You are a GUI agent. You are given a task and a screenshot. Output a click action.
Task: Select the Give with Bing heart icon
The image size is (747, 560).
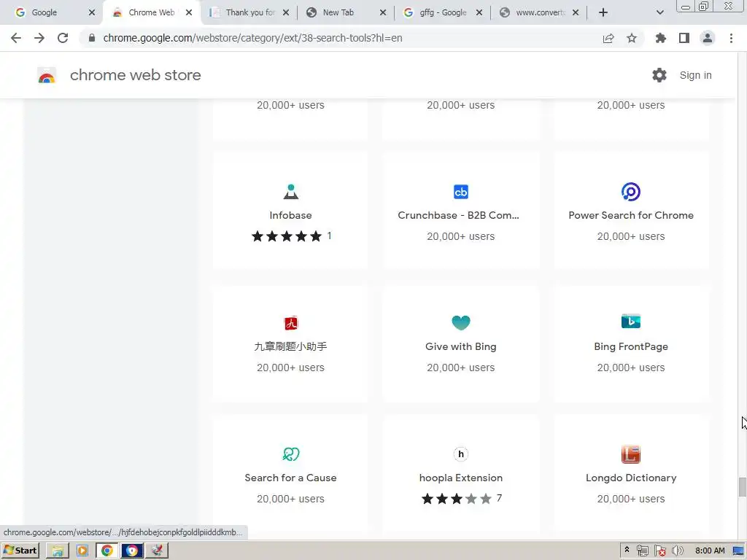(461, 322)
